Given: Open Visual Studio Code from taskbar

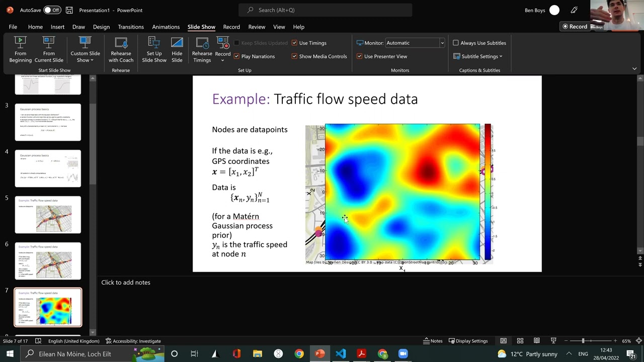Looking at the screenshot, I should point(341,354).
